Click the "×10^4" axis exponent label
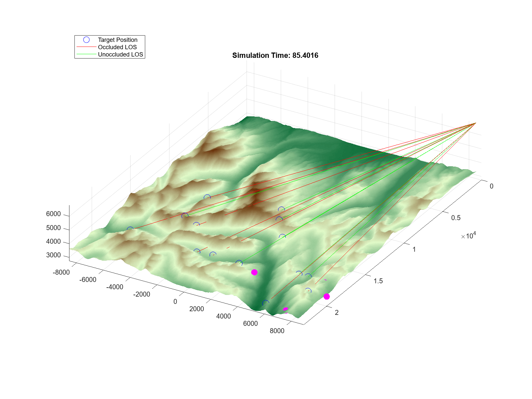This screenshot has width=532, height=399. click(x=469, y=236)
